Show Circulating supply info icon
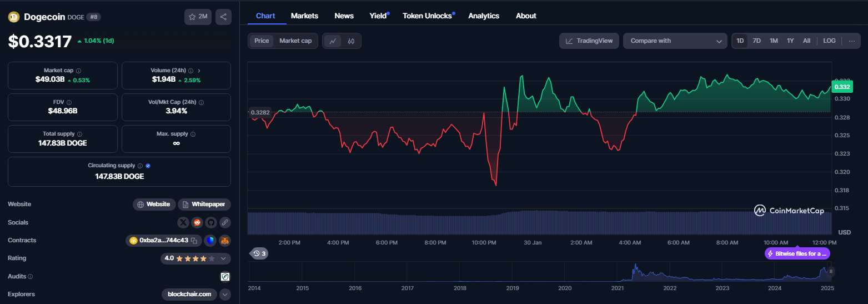This screenshot has width=868, height=304. (x=140, y=166)
